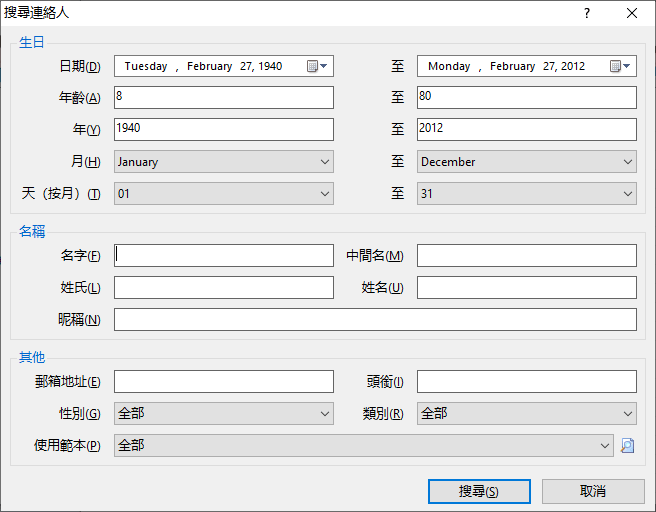Viewport: 656px width, 512px height.
Task: Click the 頭銜 title input field
Action: coord(527,381)
